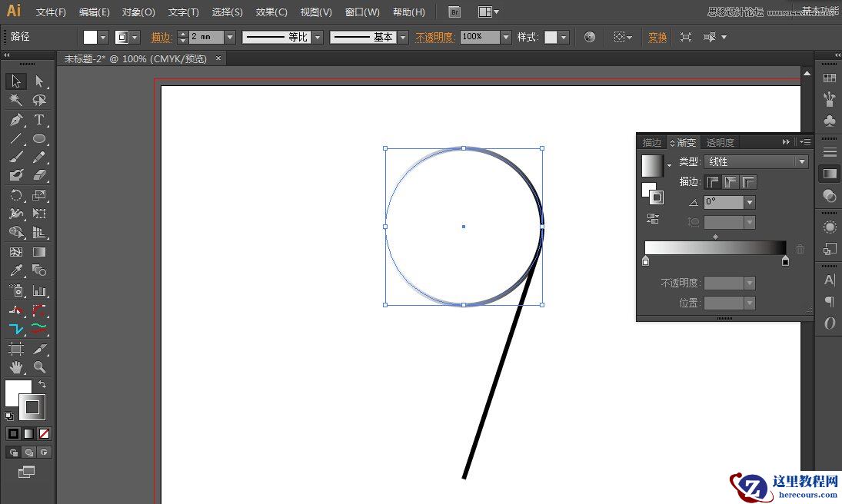
Task: Select the black gradient stop
Action: tap(785, 260)
